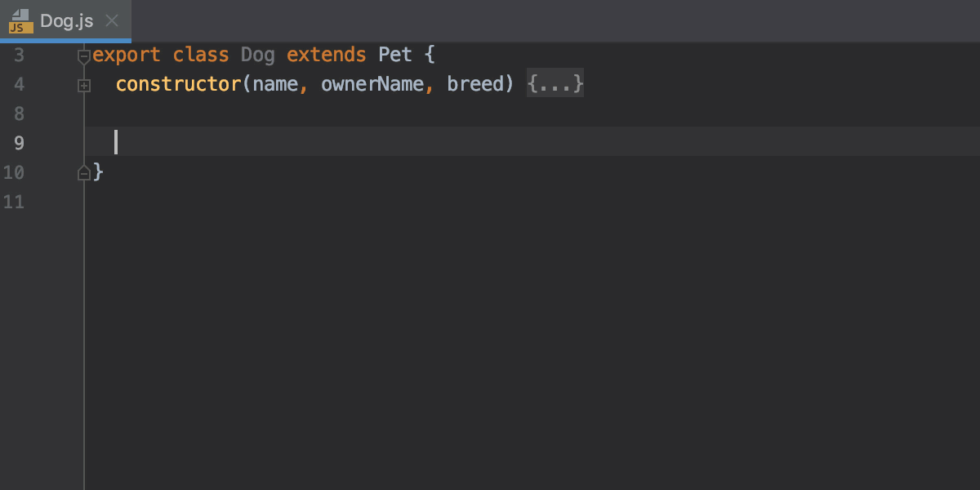The image size is (980, 490).
Task: Close the Dog.js tab
Action: click(111, 22)
